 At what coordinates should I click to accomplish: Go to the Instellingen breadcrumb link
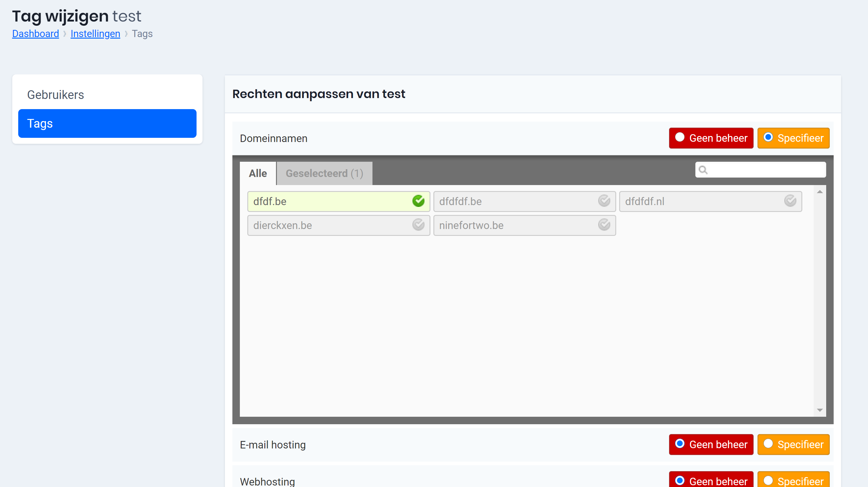95,34
